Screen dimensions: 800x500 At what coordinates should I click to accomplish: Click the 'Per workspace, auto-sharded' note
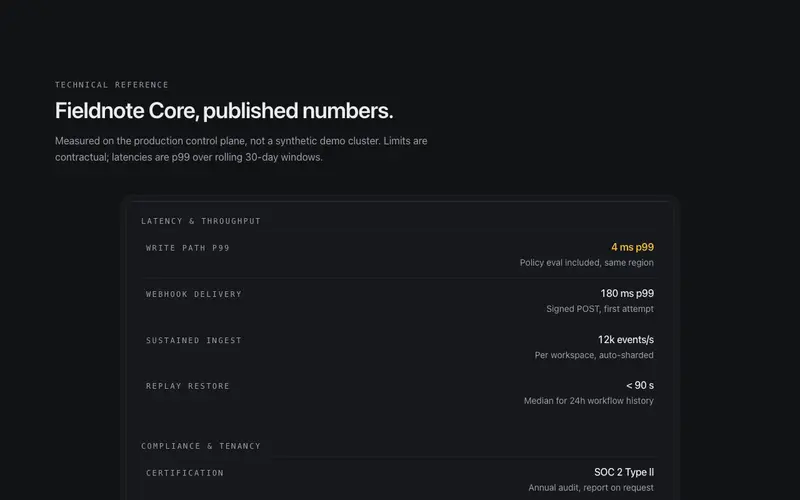[594, 355]
